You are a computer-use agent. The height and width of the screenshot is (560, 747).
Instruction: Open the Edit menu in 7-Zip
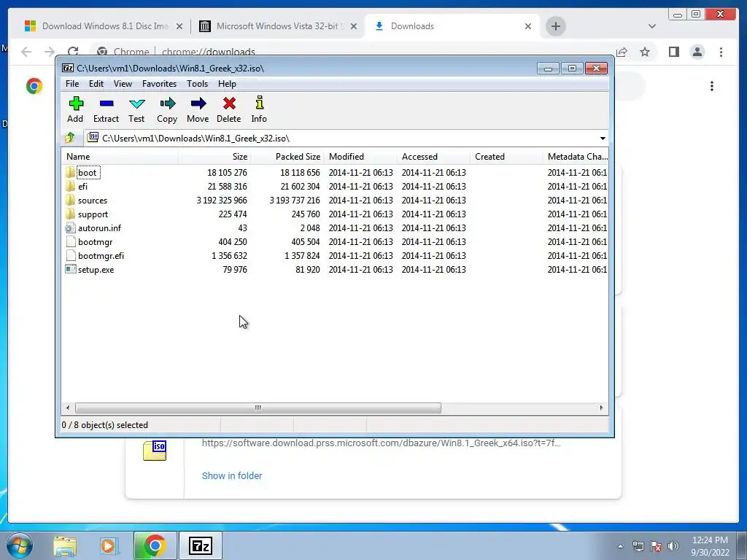(96, 84)
